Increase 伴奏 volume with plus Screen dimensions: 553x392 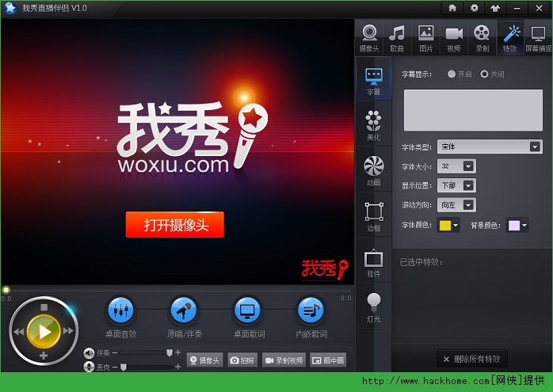(x=178, y=352)
